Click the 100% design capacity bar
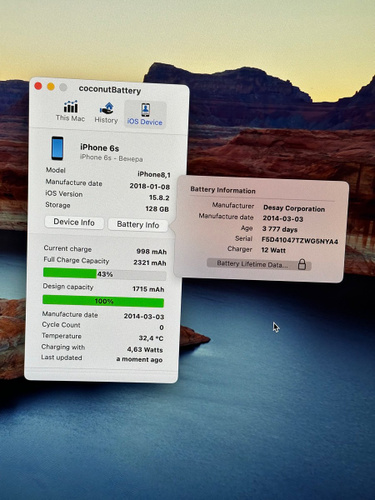The height and width of the screenshot is (500, 375). (x=103, y=301)
